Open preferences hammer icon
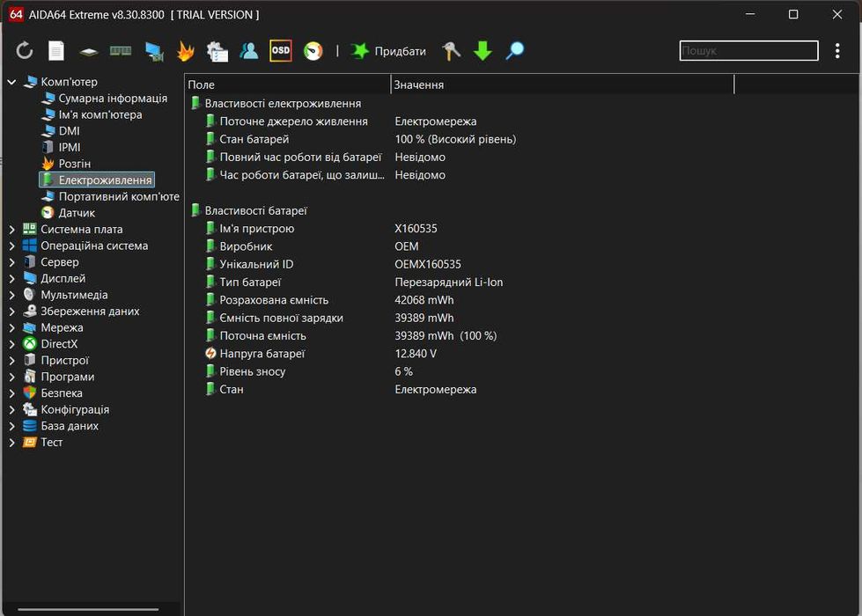The image size is (862, 616). click(x=452, y=51)
